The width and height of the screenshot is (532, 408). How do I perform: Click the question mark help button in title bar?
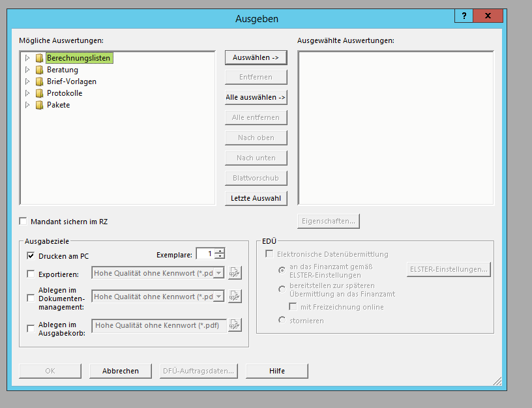(x=464, y=16)
